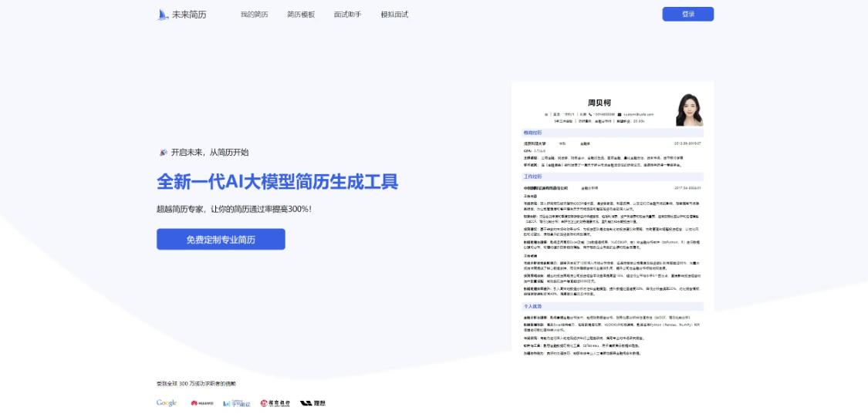Click the 个人优势 section header on resume
This screenshot has height=414, width=868.
[x=613, y=306]
